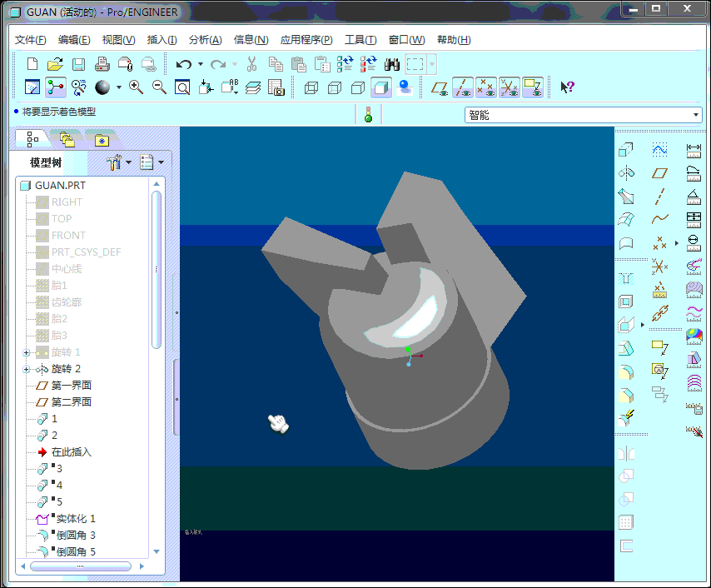Start the Sketch curve tool on the right toolbar
The height and width of the screenshot is (588, 711).
(659, 149)
